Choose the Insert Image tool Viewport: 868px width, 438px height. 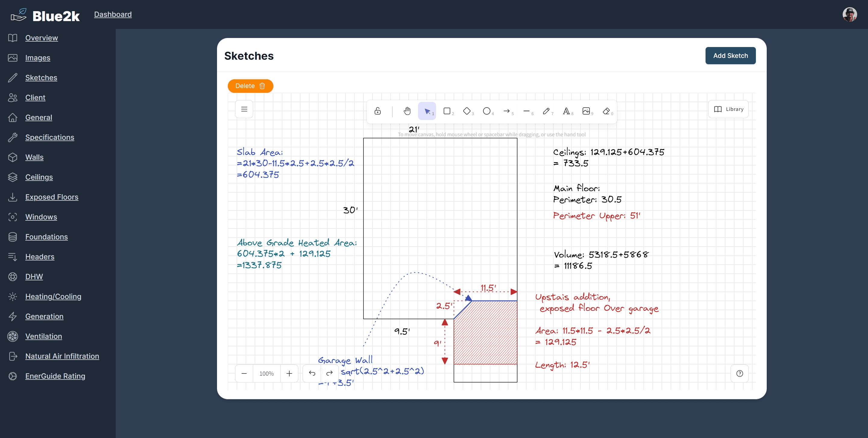point(586,111)
